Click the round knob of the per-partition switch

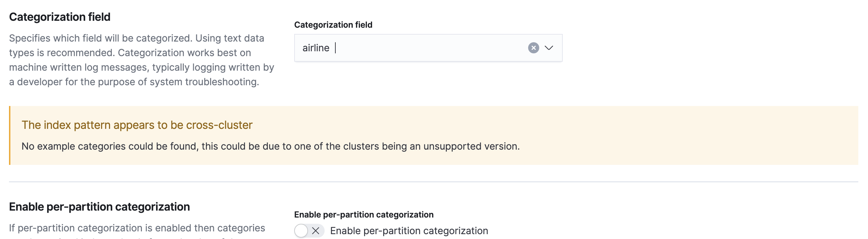(x=301, y=231)
